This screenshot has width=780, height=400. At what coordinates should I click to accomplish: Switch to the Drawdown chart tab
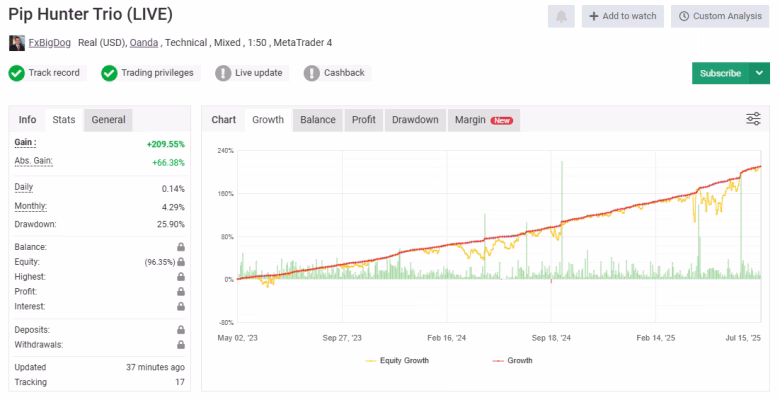coord(415,120)
